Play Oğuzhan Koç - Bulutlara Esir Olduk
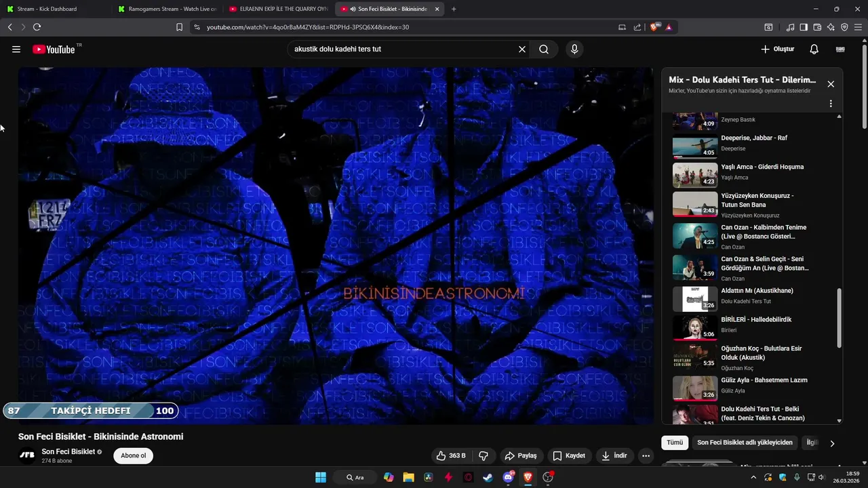The width and height of the screenshot is (868, 488). [751, 357]
